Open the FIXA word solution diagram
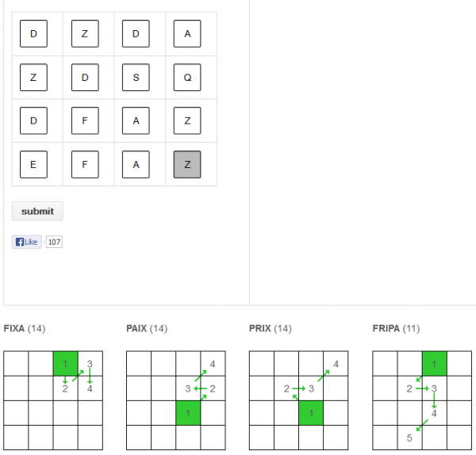The width and height of the screenshot is (476, 455). pyautogui.click(x=53, y=400)
